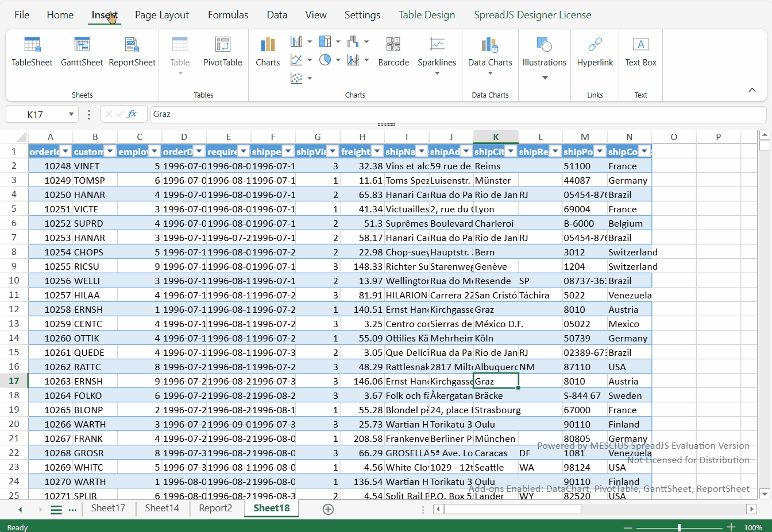Screen dimensions: 772x532
Task: Select the cell containing Charleroi
Action: pyautogui.click(x=496, y=223)
